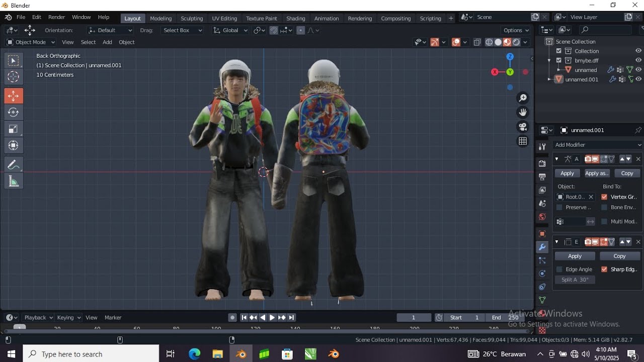
Task: Collapse the Armature modifier panel
Action: click(556, 159)
